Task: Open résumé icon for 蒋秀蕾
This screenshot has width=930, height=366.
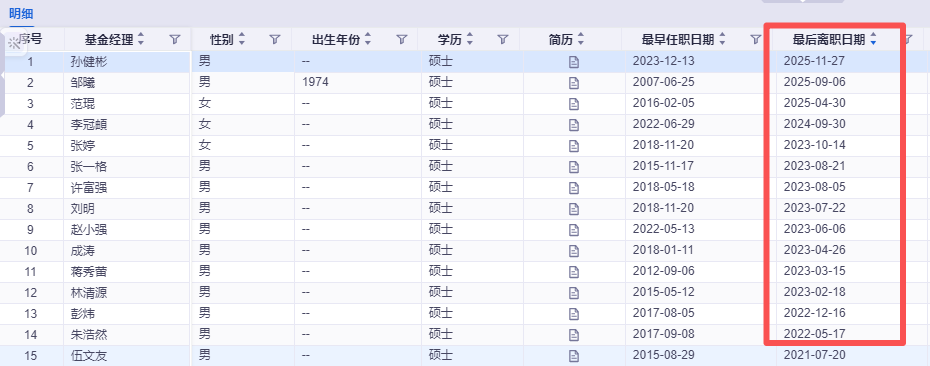Action: coord(574,272)
